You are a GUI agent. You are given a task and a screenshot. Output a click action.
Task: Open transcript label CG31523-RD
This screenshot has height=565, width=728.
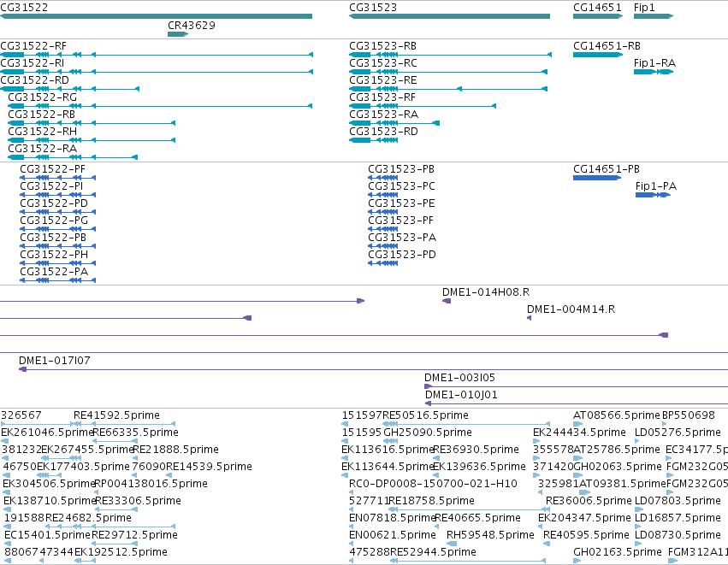pyautogui.click(x=383, y=132)
